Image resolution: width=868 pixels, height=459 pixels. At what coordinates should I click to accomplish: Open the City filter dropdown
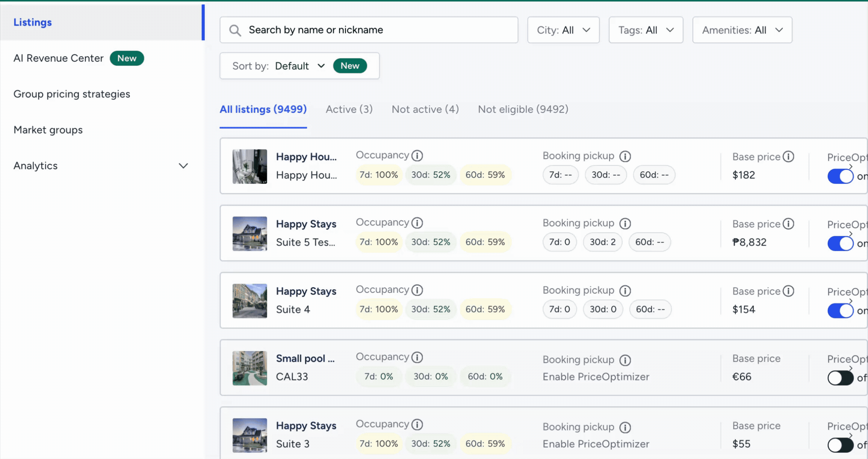[x=563, y=30]
